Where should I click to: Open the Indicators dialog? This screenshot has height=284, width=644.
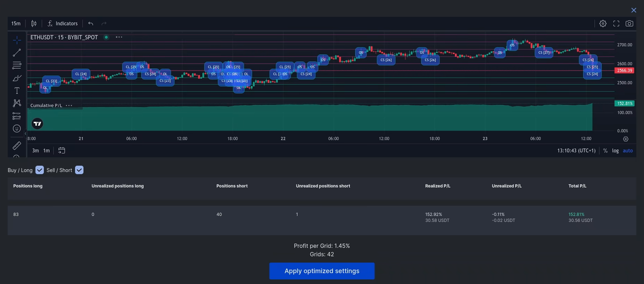tap(63, 24)
